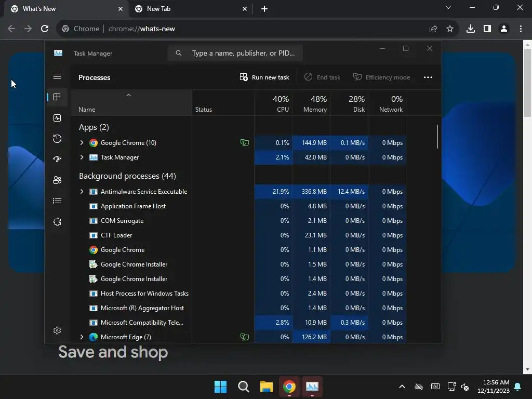Sort processes by Network column header
Screen dimensions: 532x399
[387, 103]
